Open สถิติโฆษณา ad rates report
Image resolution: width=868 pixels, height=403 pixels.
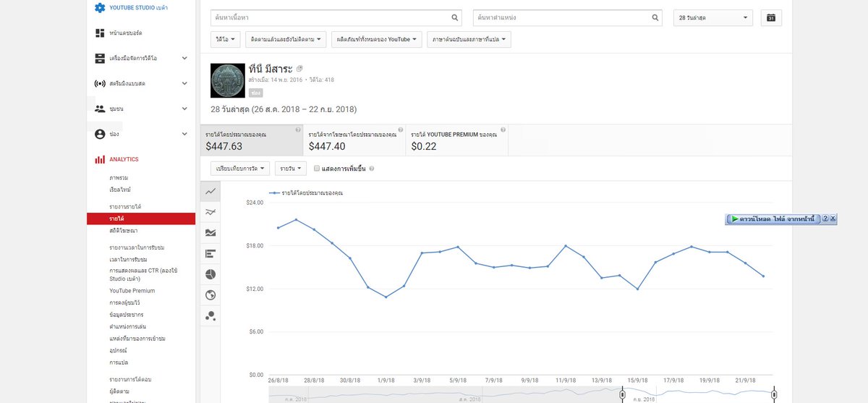click(124, 230)
